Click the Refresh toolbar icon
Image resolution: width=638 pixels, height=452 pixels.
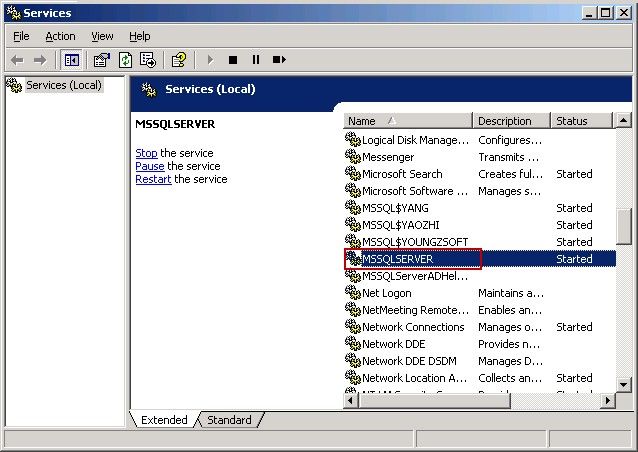tap(125, 60)
